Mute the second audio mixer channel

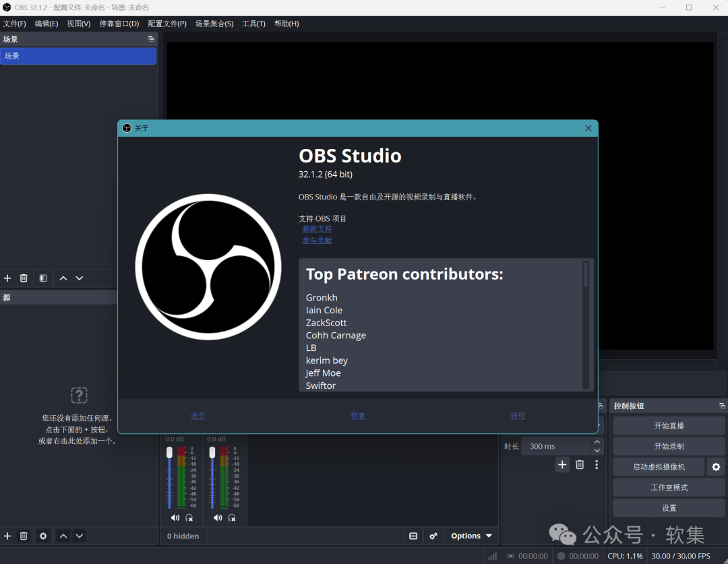click(x=218, y=518)
